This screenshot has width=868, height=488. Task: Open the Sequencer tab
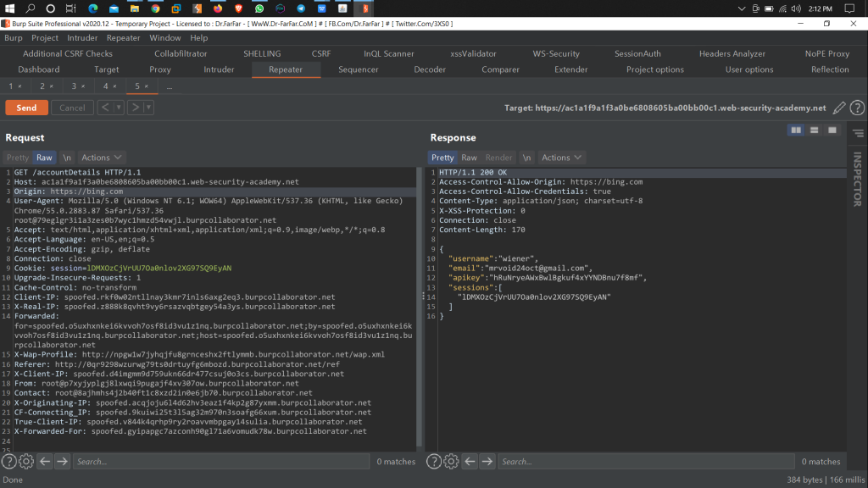[359, 69]
